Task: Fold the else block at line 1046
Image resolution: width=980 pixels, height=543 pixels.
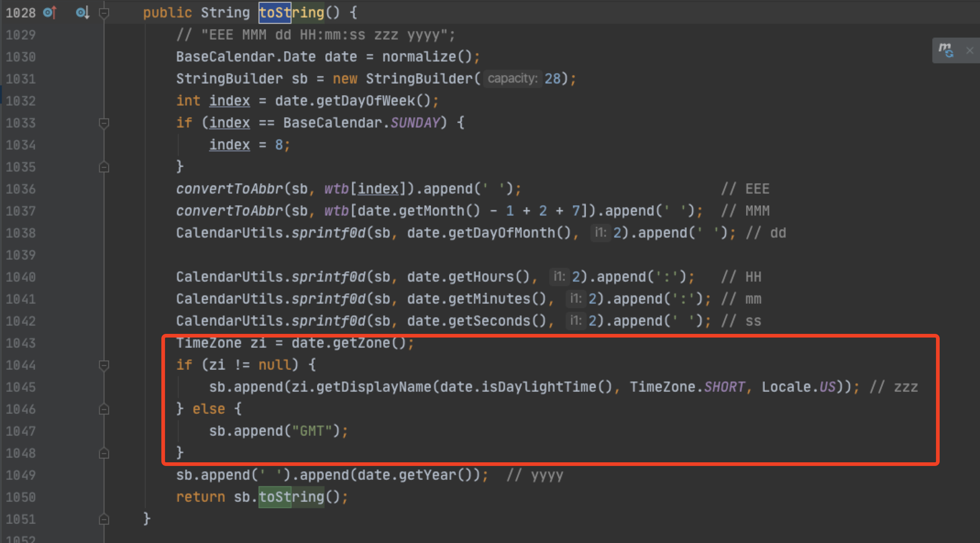Action: [x=104, y=410]
